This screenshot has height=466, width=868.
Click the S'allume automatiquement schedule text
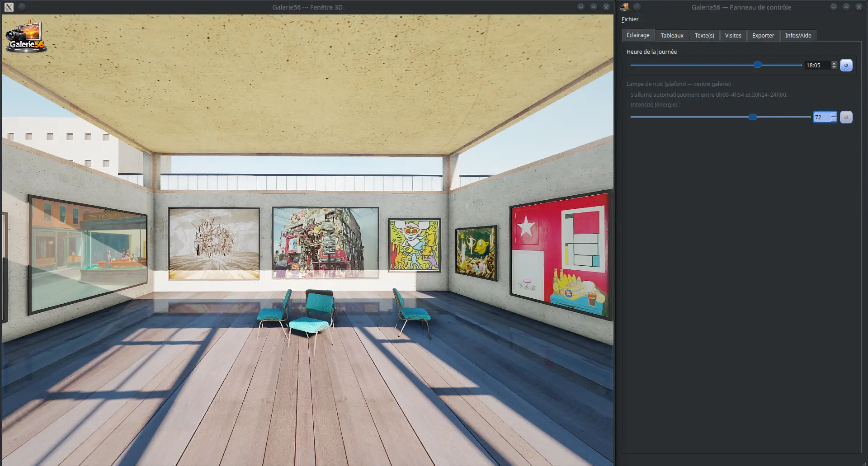click(709, 94)
